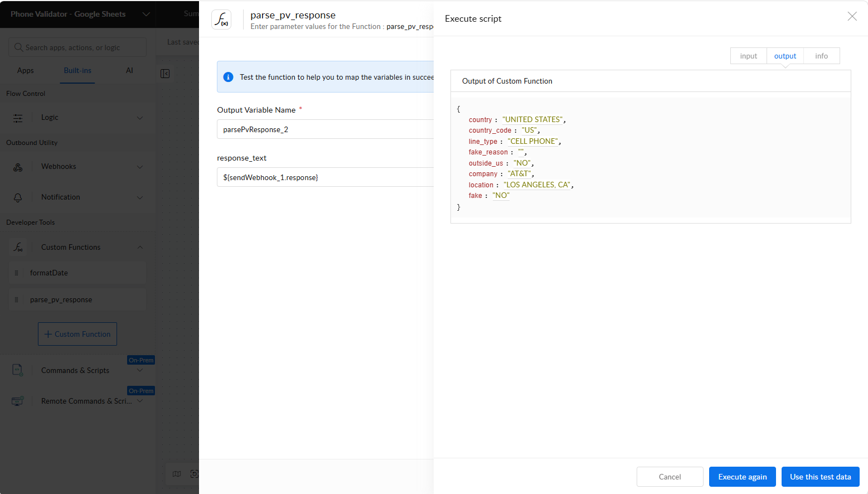Focus the Output Variable Name field
The height and width of the screenshot is (494, 868).
(x=325, y=129)
